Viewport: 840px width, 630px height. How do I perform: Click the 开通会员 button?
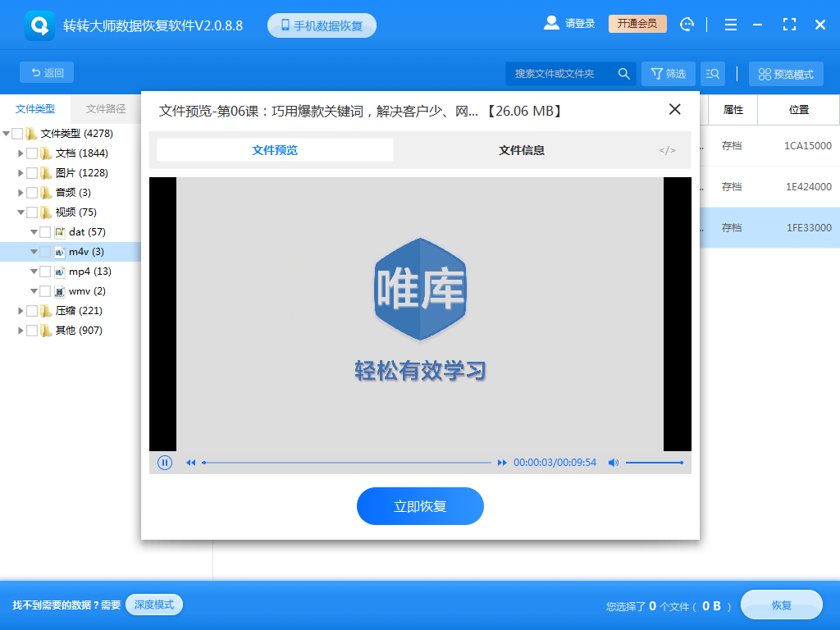click(x=637, y=24)
